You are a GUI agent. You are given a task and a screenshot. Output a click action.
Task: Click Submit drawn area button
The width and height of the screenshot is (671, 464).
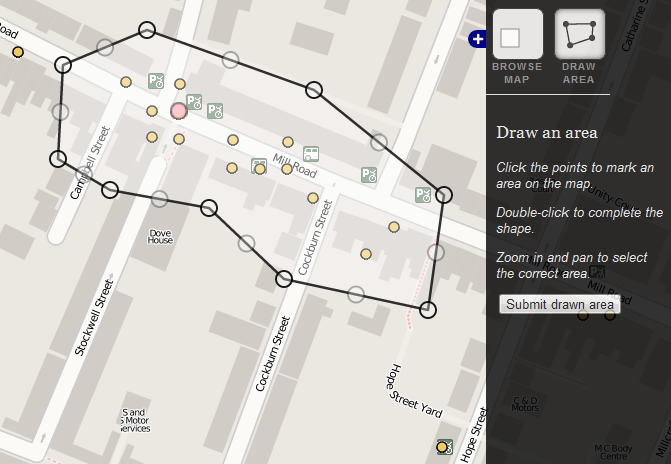(560, 304)
